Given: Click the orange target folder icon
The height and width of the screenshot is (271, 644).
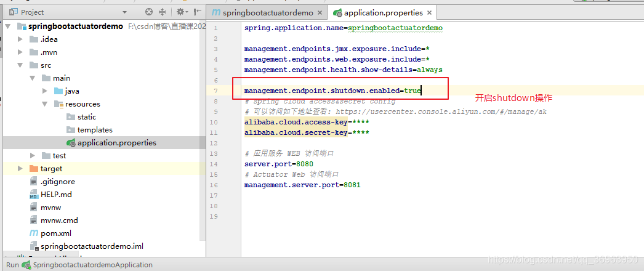Looking at the screenshot, I should pos(34,168).
